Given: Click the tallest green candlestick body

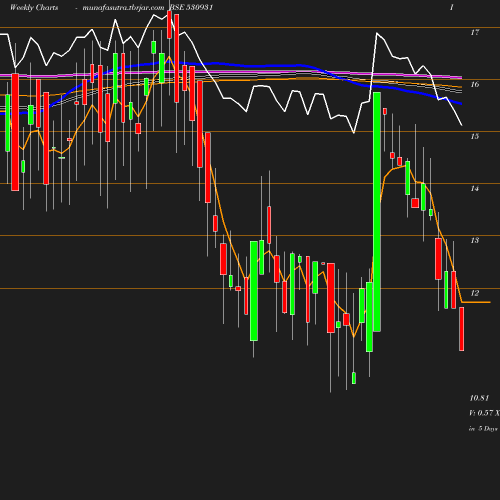Looking at the screenshot, I should pos(377,212).
